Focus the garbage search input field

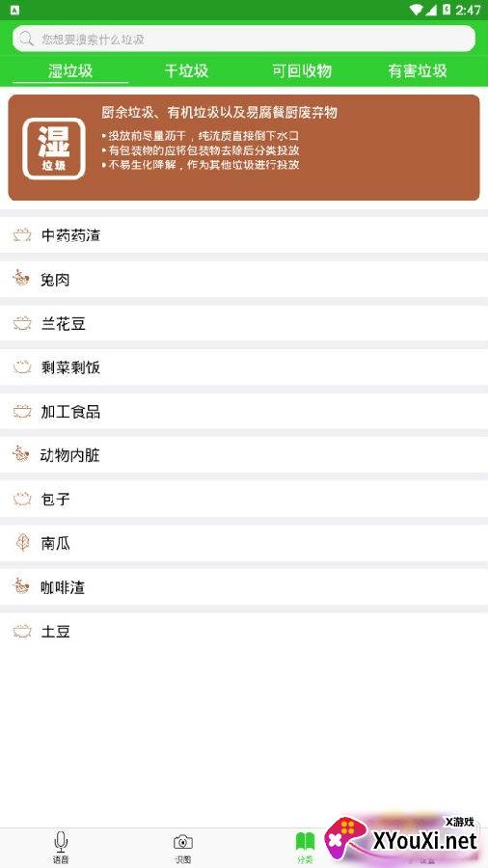click(244, 39)
